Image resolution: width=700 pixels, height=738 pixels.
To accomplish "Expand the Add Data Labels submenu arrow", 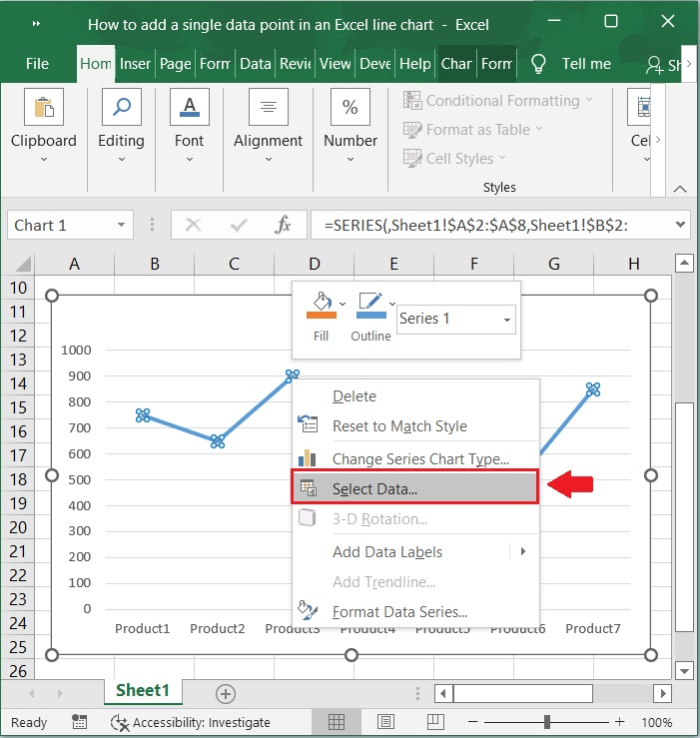I will coord(523,551).
